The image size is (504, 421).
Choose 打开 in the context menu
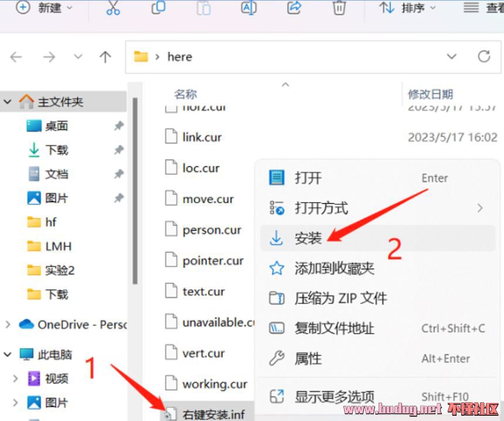point(377,177)
